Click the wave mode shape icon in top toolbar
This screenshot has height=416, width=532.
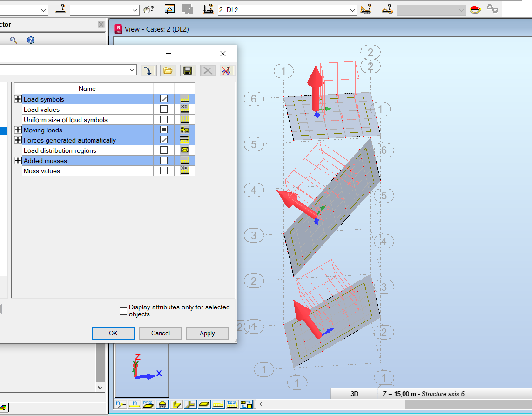(492, 9)
